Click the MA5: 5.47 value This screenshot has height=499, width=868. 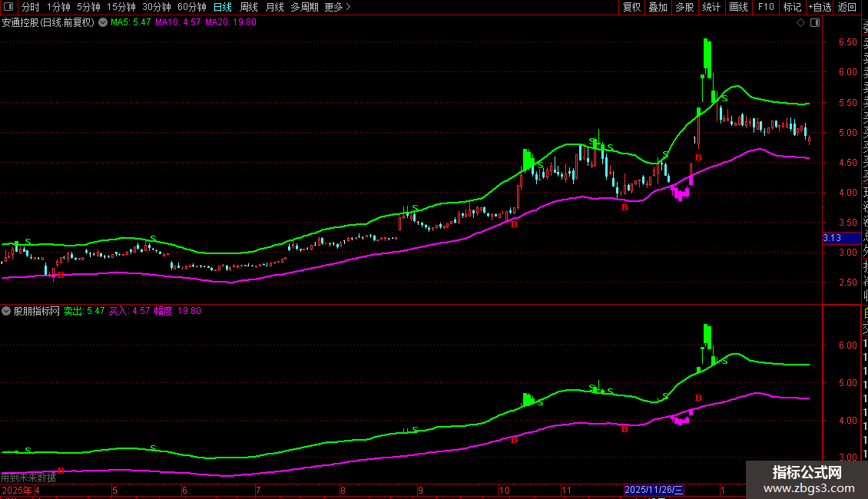pos(131,22)
